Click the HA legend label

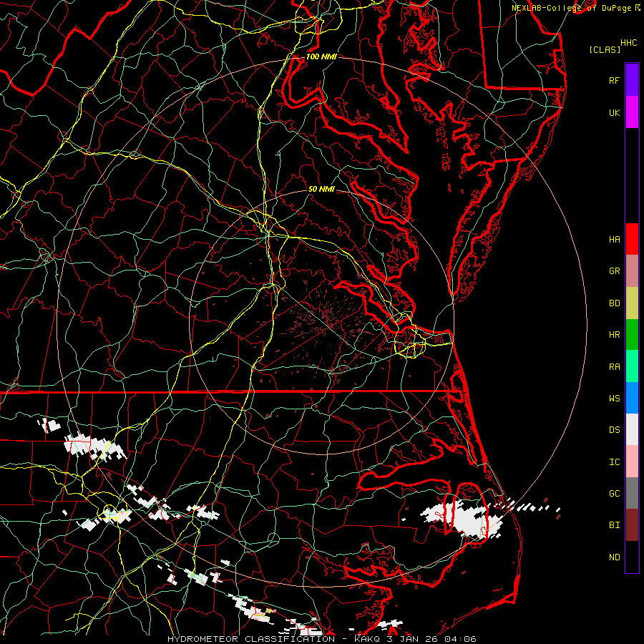coord(614,240)
